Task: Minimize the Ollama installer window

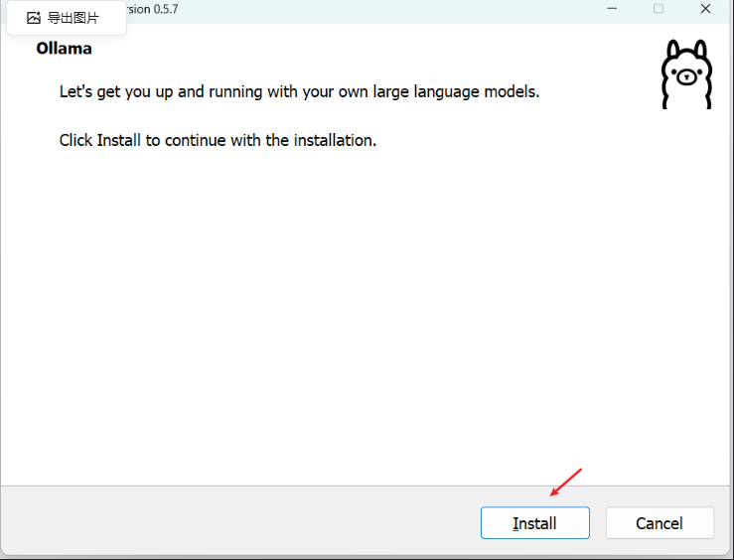Action: tap(611, 9)
